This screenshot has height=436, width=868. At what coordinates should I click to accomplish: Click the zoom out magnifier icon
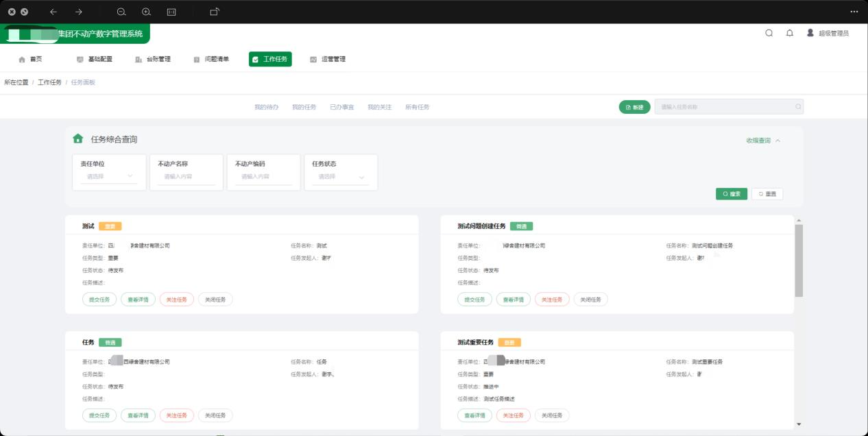(121, 12)
